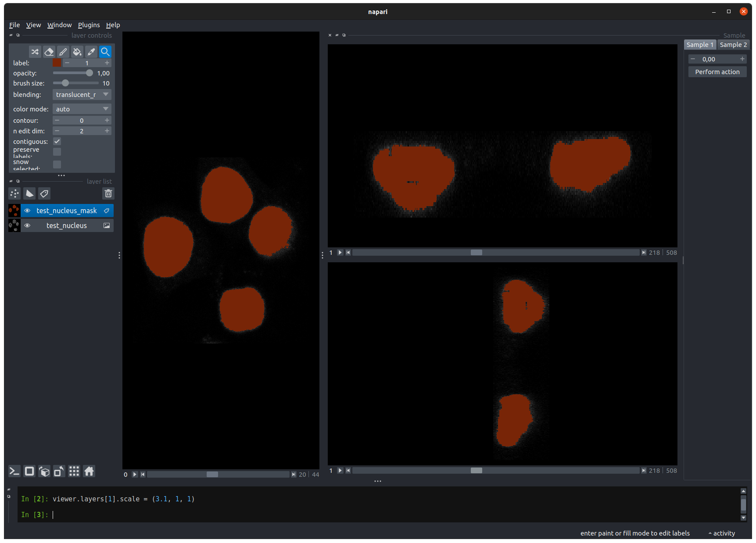Screen dimensions: 756x543
Task: Play the top-right viewer slice slider
Action: [340, 253]
